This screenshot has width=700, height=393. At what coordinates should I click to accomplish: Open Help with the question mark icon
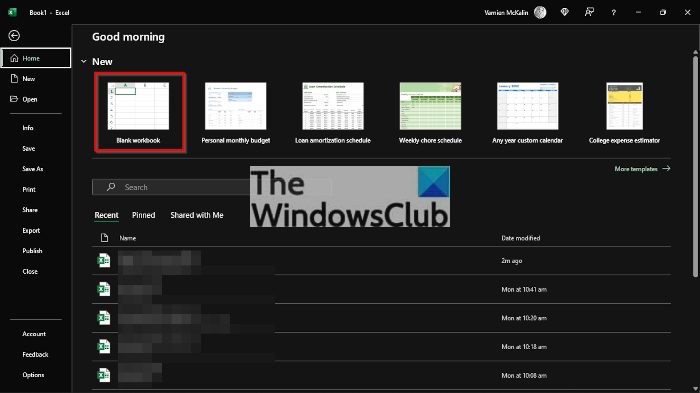coord(614,13)
